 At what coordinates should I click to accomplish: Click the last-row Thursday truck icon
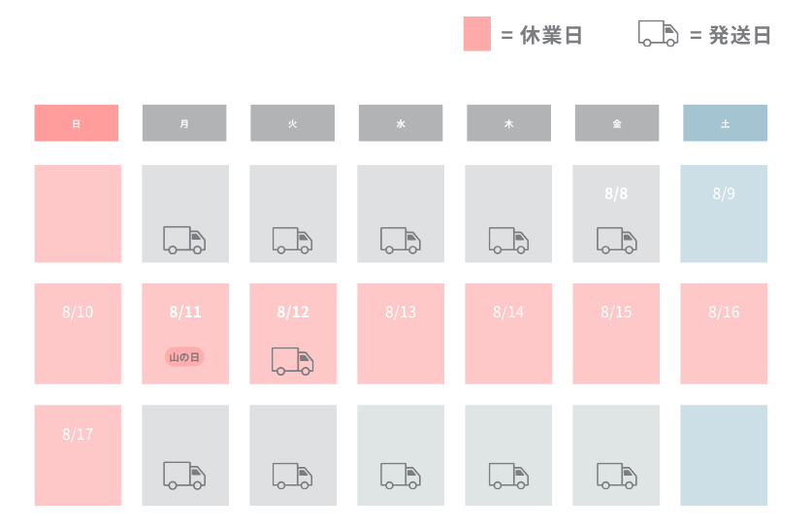coord(508,476)
